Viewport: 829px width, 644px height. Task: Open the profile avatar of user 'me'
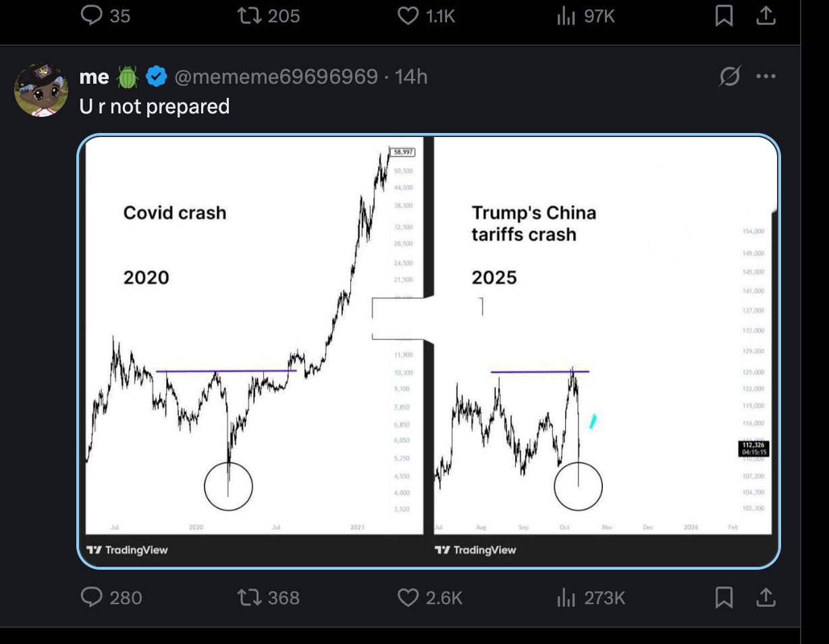pos(41,90)
